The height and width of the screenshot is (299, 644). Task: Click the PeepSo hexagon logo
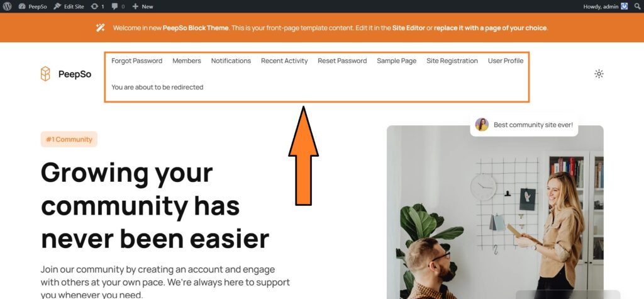click(x=45, y=74)
